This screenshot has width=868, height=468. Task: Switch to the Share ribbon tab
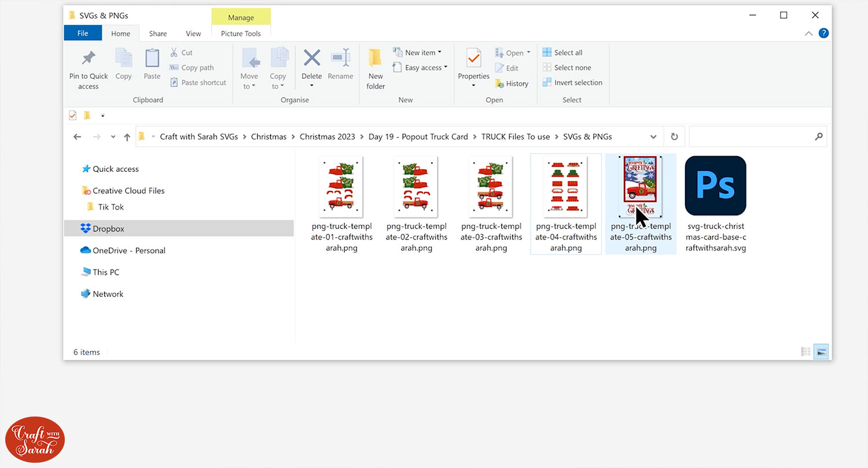[158, 34]
